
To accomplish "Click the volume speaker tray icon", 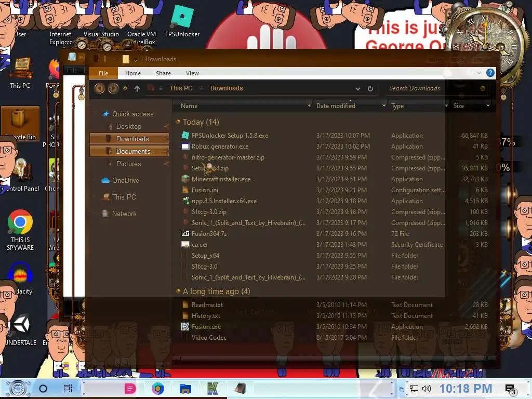I will (427, 389).
